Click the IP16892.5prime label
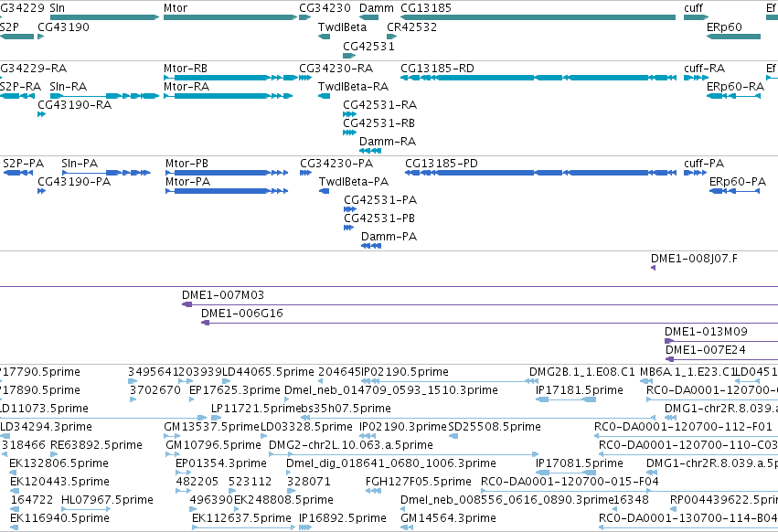 point(343,518)
